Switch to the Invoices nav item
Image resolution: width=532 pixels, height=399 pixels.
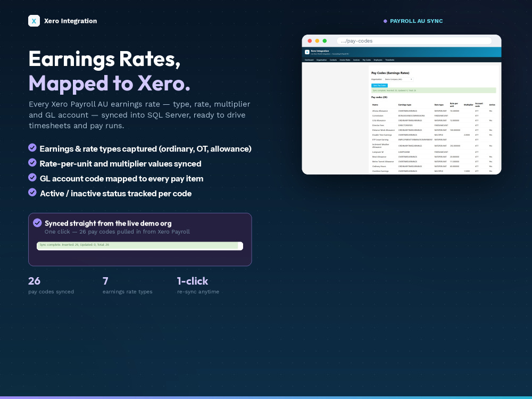(x=356, y=60)
